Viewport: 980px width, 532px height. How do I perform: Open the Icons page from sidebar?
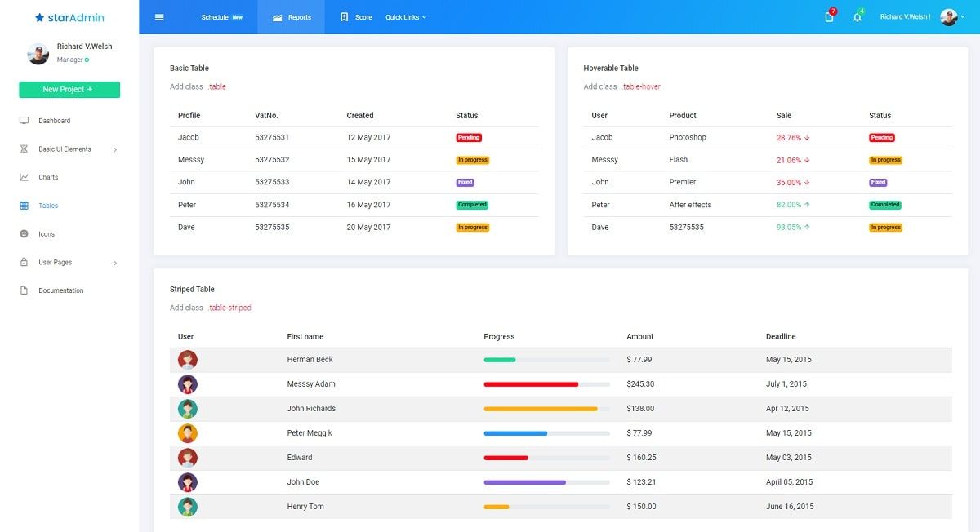point(46,234)
